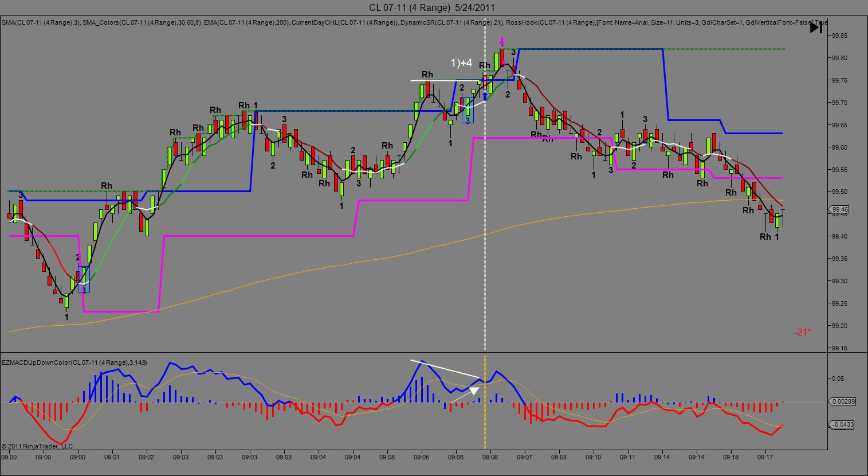Click the 99.30 price axis label
Viewport: 868px width, 476px height.
[x=840, y=281]
